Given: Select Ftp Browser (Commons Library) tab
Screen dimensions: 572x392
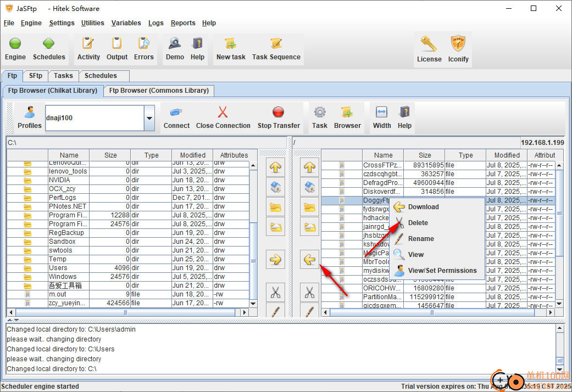Looking at the screenshot, I should pyautogui.click(x=159, y=91).
